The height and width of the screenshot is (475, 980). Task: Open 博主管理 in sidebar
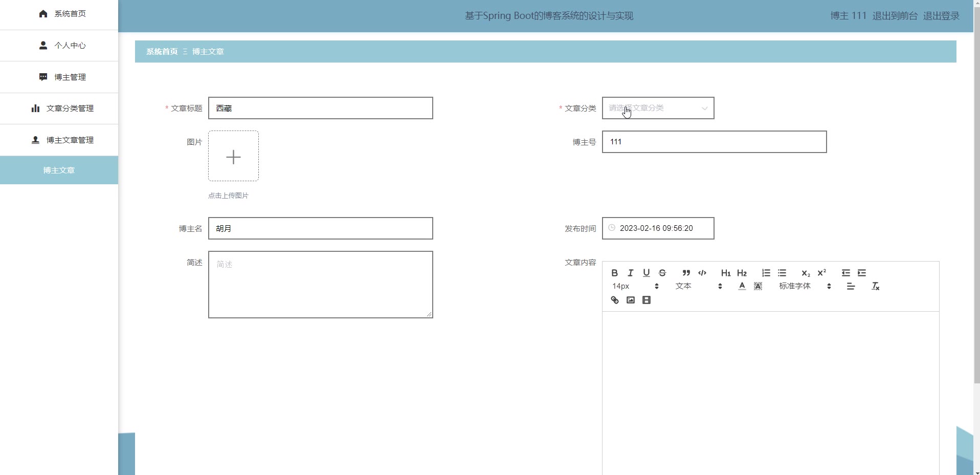click(x=59, y=77)
